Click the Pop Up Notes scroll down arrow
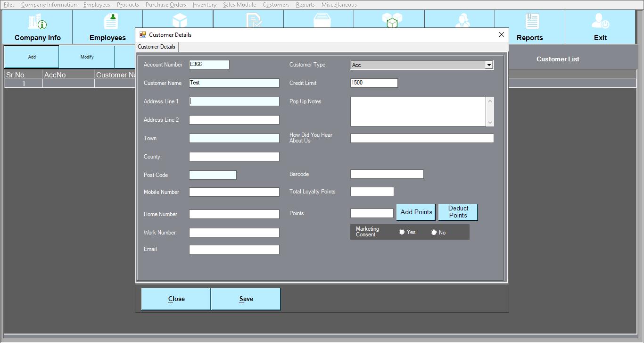Screen dimensions: 644x343 (x=490, y=123)
